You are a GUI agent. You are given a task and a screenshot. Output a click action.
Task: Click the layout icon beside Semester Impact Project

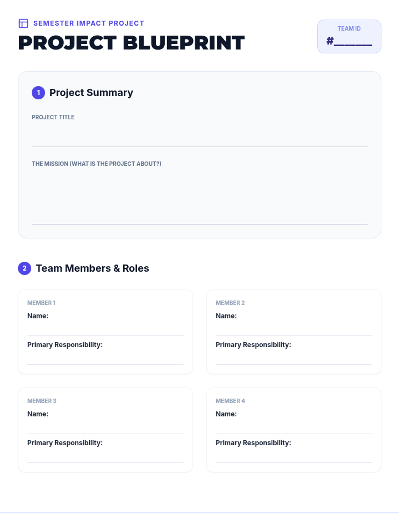pyautogui.click(x=23, y=23)
